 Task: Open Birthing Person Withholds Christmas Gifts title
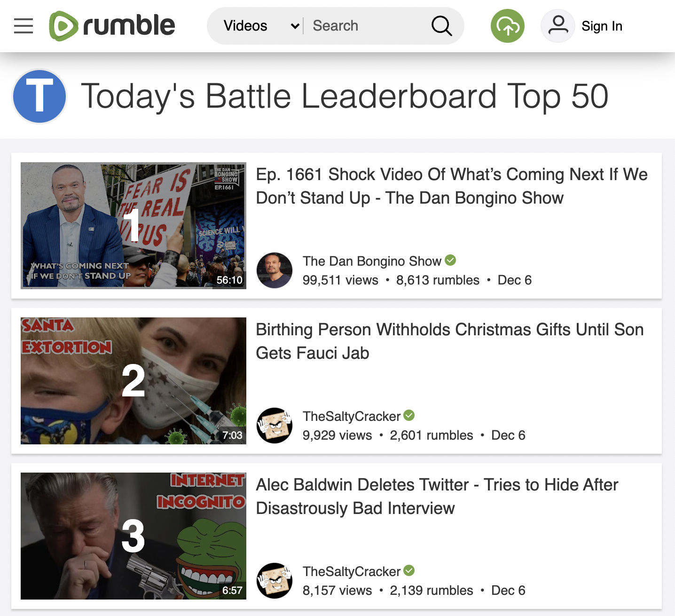[x=450, y=341]
